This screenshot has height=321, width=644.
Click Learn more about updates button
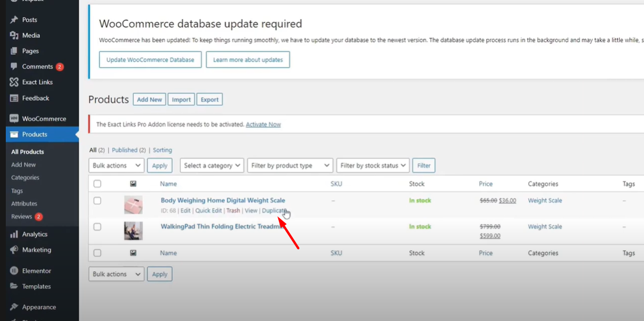[248, 60]
